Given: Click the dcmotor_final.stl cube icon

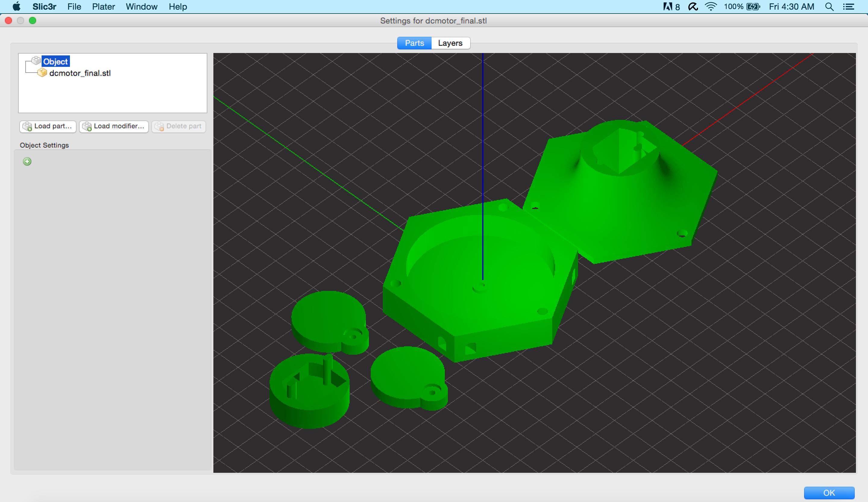Looking at the screenshot, I should click(x=42, y=73).
